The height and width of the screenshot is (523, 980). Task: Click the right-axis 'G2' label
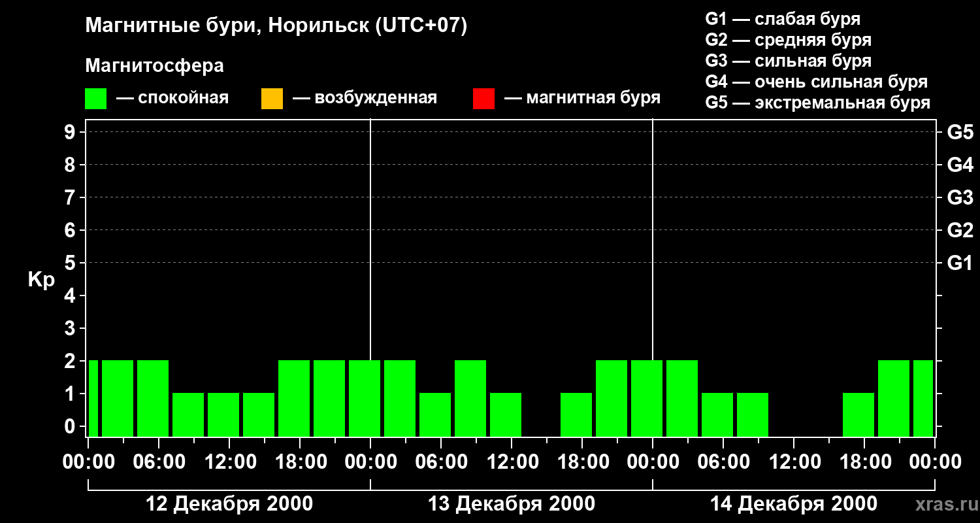coord(960,230)
